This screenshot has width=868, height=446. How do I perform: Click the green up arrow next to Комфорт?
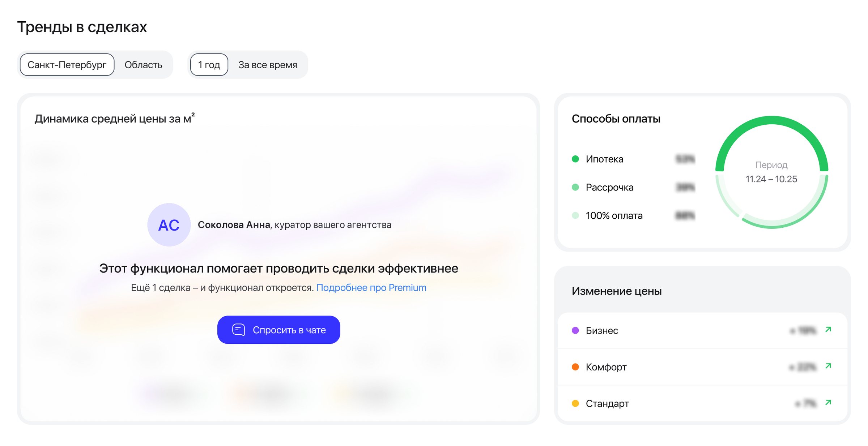[828, 366]
